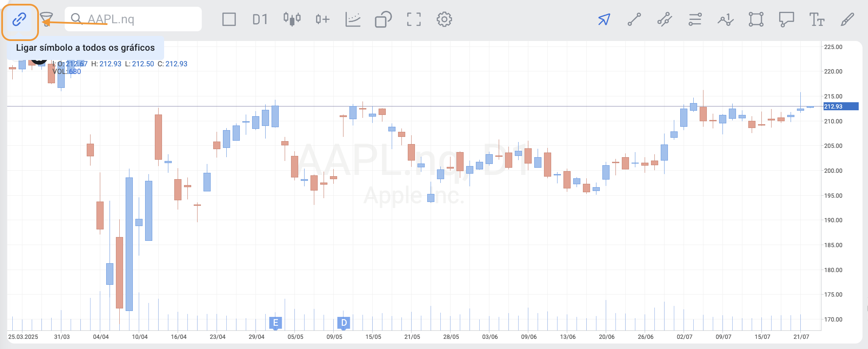Viewport: 868px width, 349px height.
Task: Change chart type via candlestick icon
Action: coord(292,19)
